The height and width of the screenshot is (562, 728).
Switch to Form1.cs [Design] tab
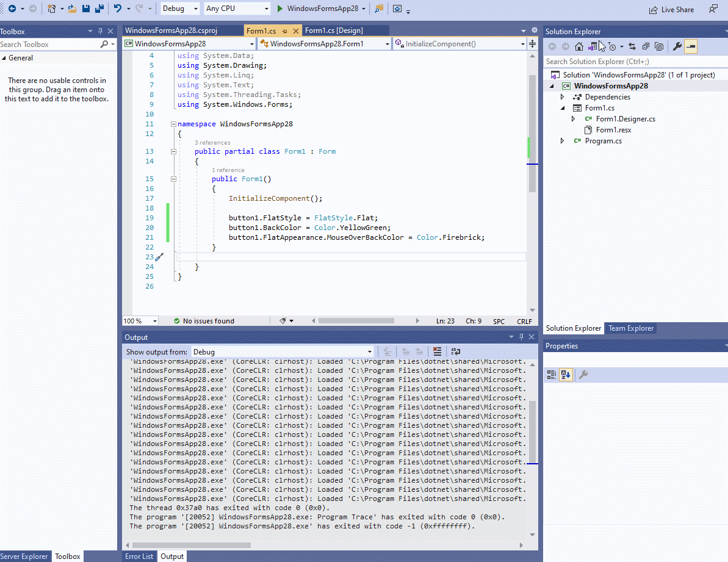(x=334, y=31)
